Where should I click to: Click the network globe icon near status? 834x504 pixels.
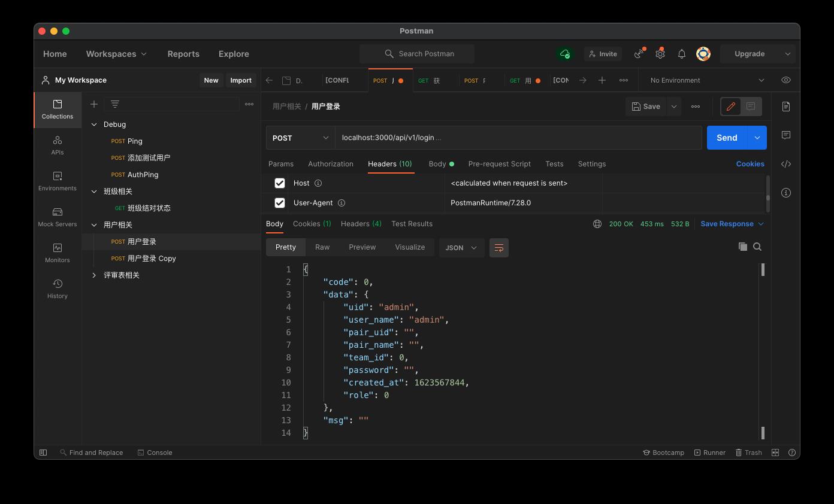pos(597,224)
